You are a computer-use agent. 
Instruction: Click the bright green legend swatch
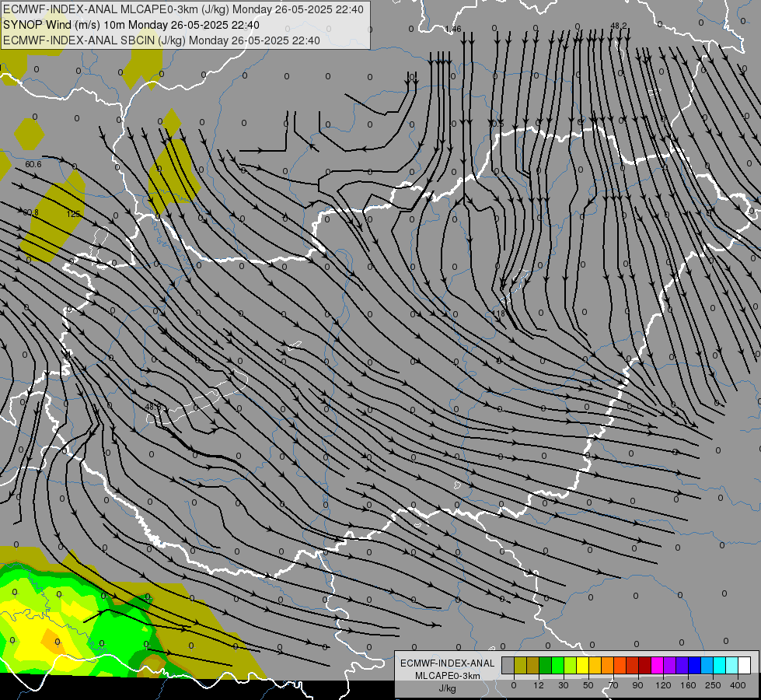(x=558, y=665)
